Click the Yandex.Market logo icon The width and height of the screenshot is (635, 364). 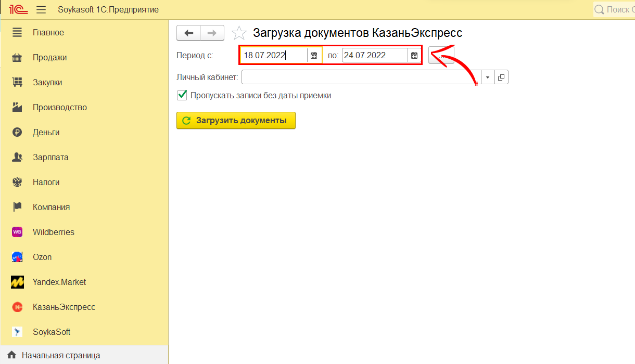tap(17, 282)
